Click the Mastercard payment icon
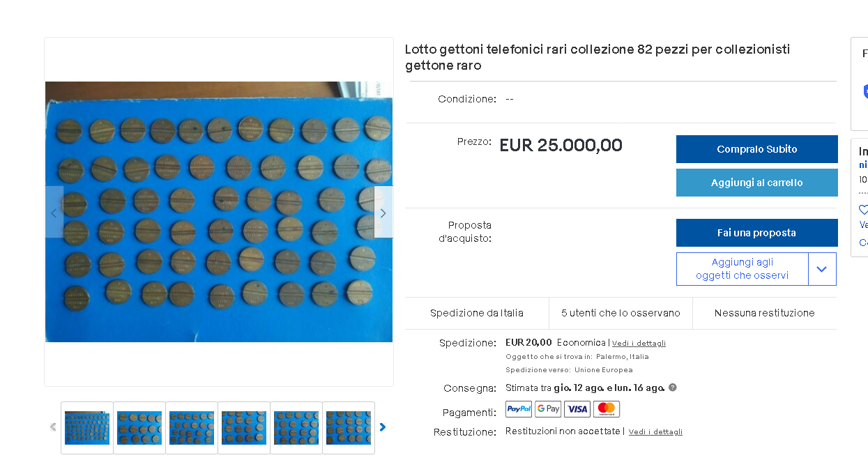868x460 pixels. click(607, 409)
